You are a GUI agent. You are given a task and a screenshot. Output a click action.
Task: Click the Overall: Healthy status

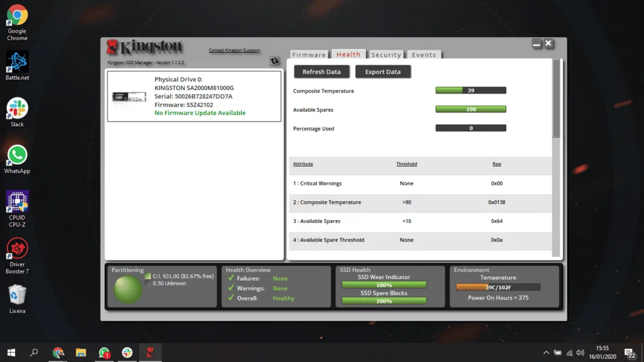click(x=261, y=298)
